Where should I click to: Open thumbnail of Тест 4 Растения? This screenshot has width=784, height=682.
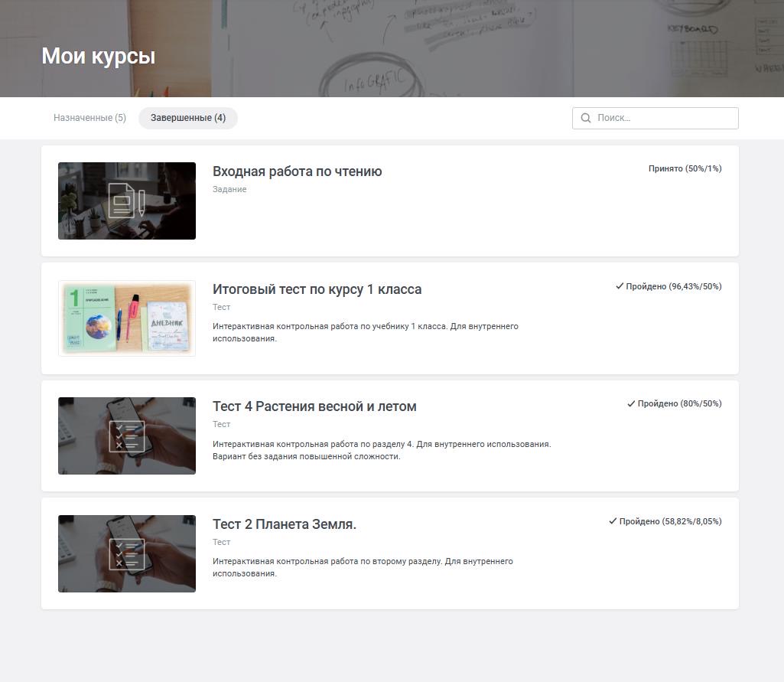(x=127, y=436)
